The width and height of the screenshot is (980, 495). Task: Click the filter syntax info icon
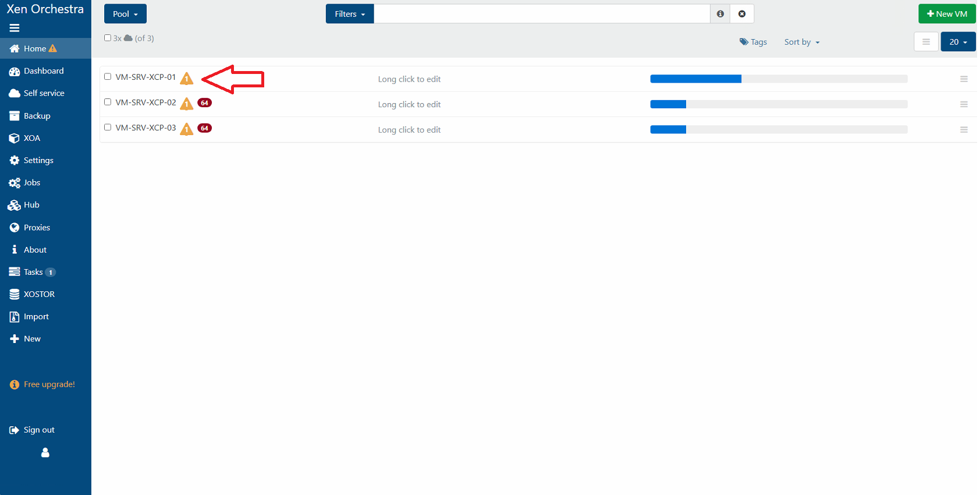coord(720,14)
